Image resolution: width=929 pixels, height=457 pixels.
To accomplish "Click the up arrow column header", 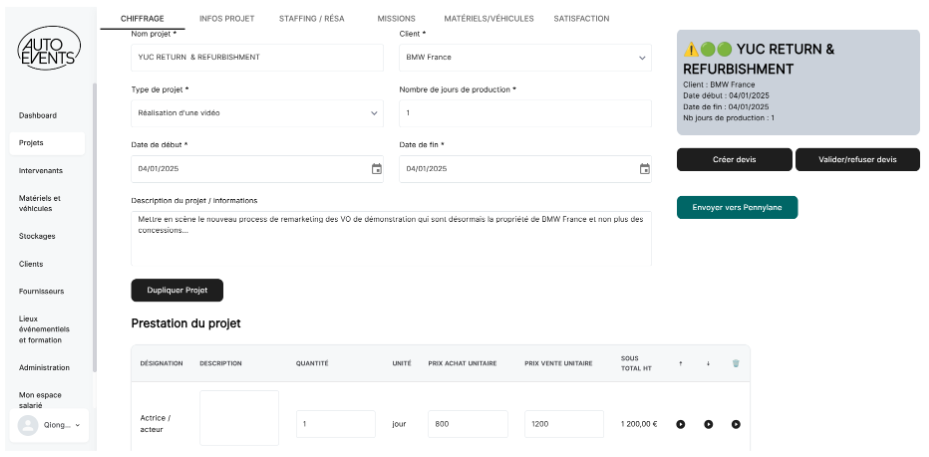I will pos(681,363).
